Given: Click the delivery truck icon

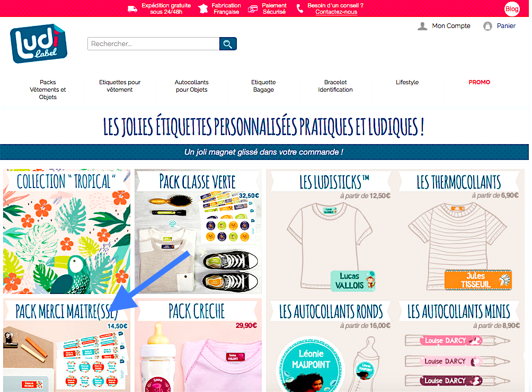Looking at the screenshot, I should [132, 9].
